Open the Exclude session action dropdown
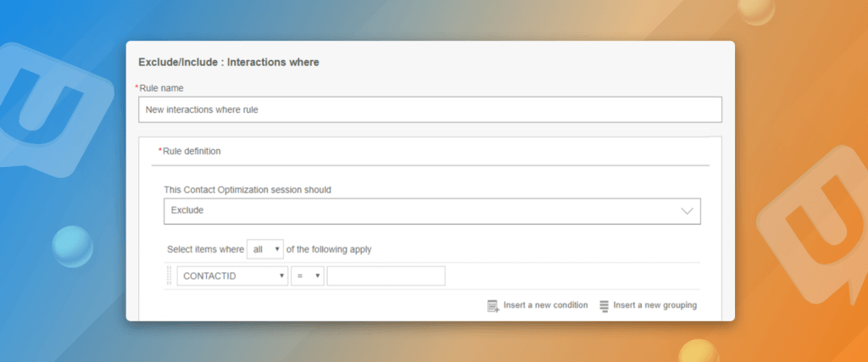Viewport: 868px width, 362px height. pyautogui.click(x=431, y=211)
